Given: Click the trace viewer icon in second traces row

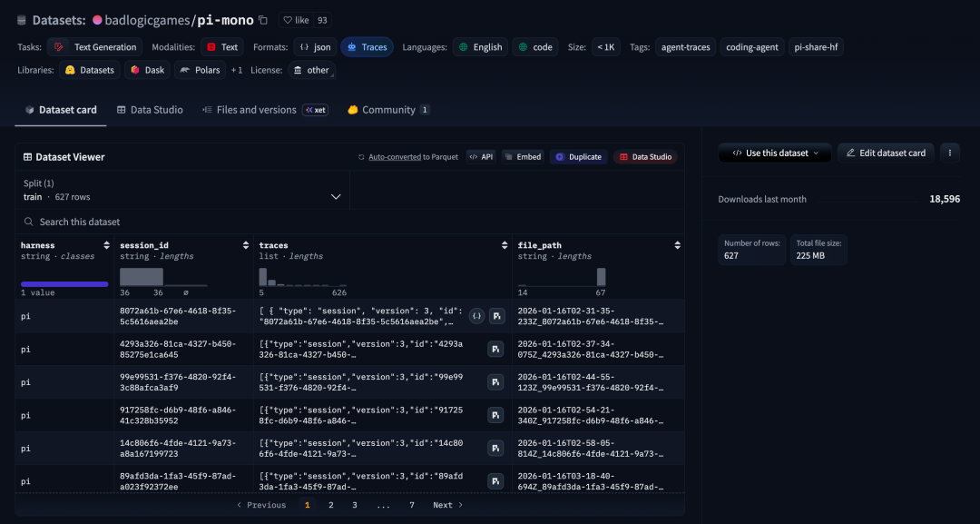Looking at the screenshot, I should point(495,350).
